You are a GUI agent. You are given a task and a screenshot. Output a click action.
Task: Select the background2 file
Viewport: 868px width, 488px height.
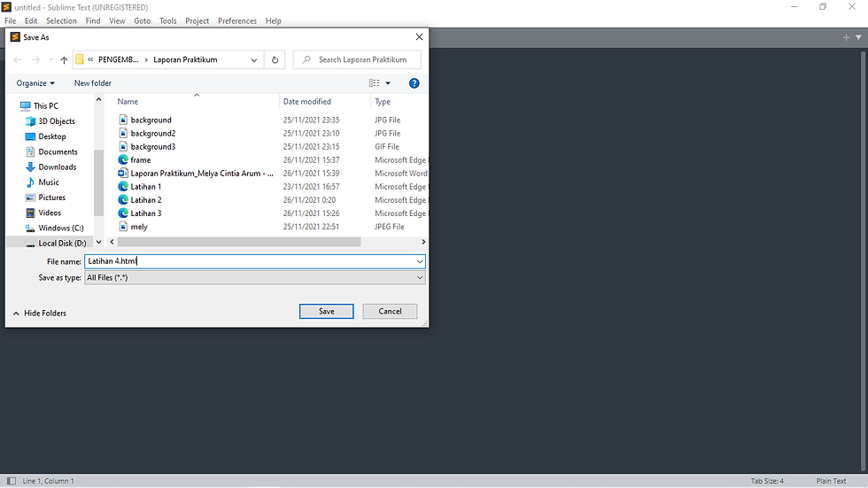point(152,134)
